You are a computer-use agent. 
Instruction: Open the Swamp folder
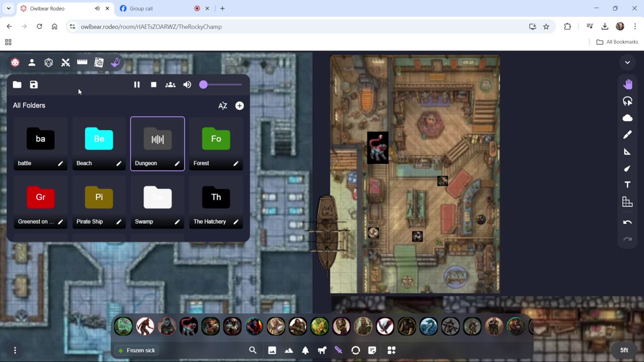tap(157, 202)
